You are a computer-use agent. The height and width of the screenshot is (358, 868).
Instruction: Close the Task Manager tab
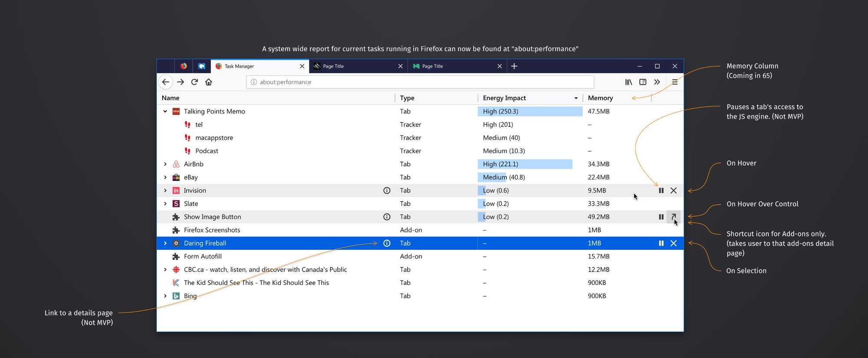[302, 66]
